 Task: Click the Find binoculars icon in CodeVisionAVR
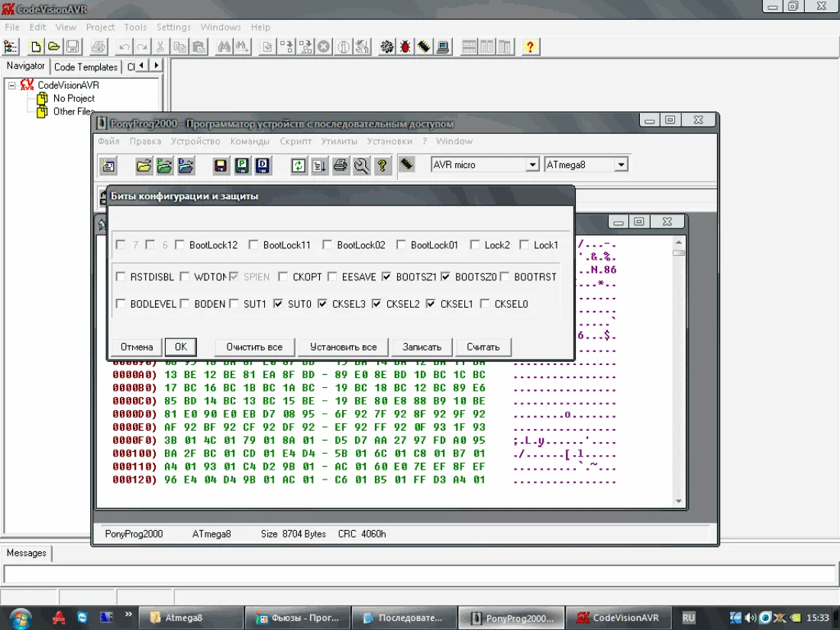coord(224,47)
